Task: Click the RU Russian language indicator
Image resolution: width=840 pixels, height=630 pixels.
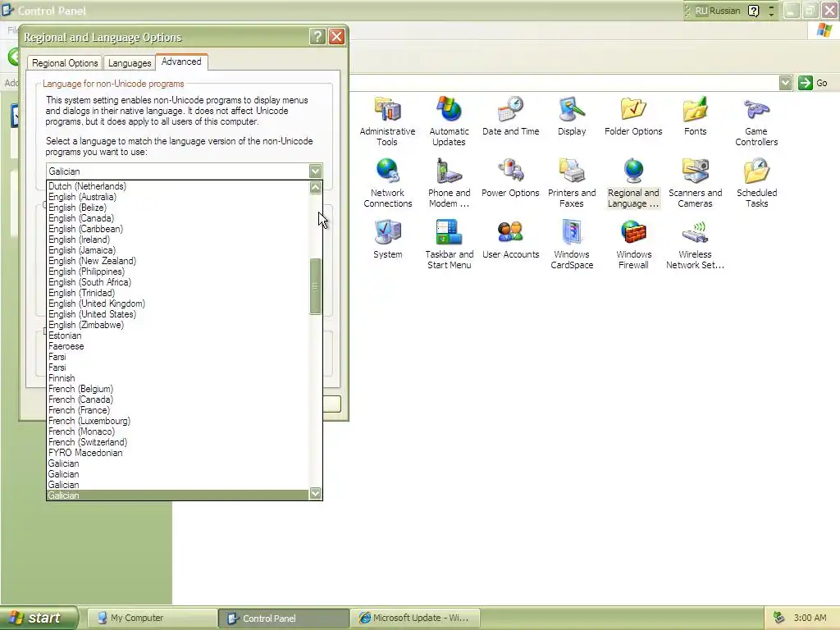Action: (x=717, y=11)
